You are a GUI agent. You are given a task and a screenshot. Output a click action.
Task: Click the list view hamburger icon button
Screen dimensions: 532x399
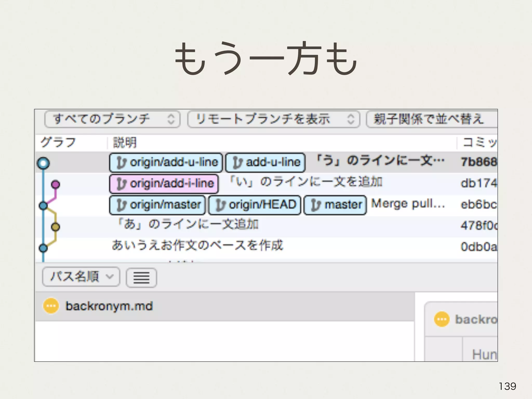click(141, 278)
